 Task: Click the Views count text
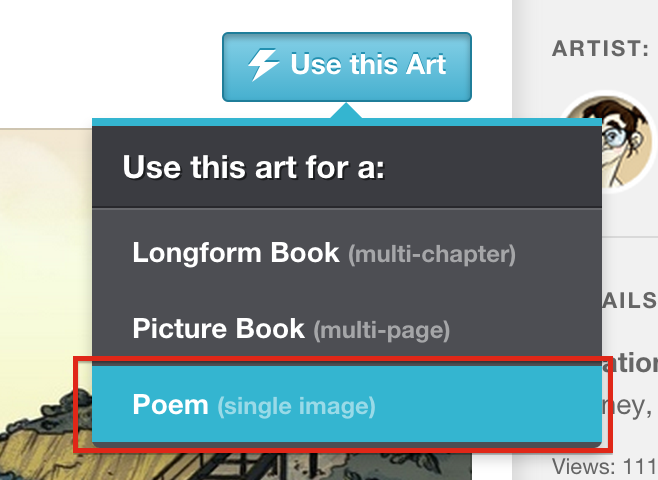(605, 467)
